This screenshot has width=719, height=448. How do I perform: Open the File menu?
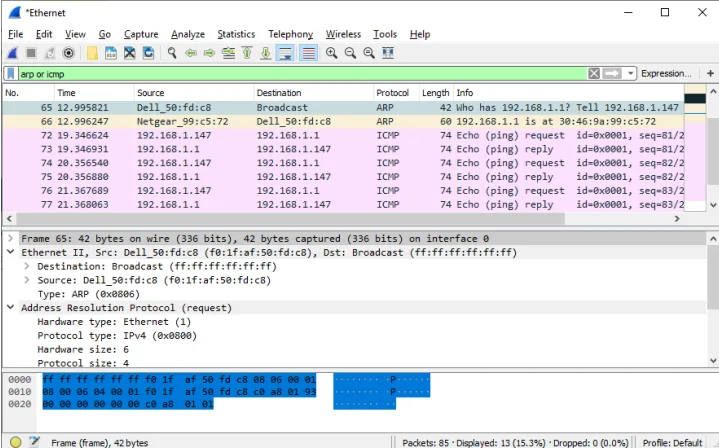(x=16, y=34)
